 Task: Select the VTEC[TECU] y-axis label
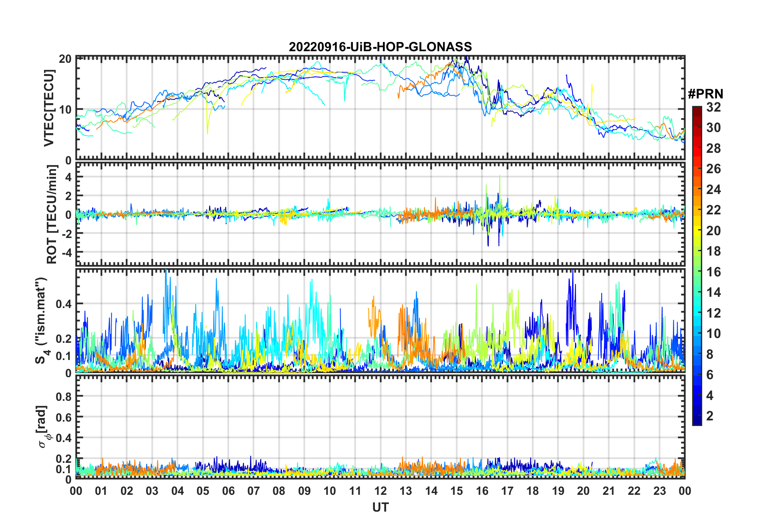pyautogui.click(x=49, y=108)
